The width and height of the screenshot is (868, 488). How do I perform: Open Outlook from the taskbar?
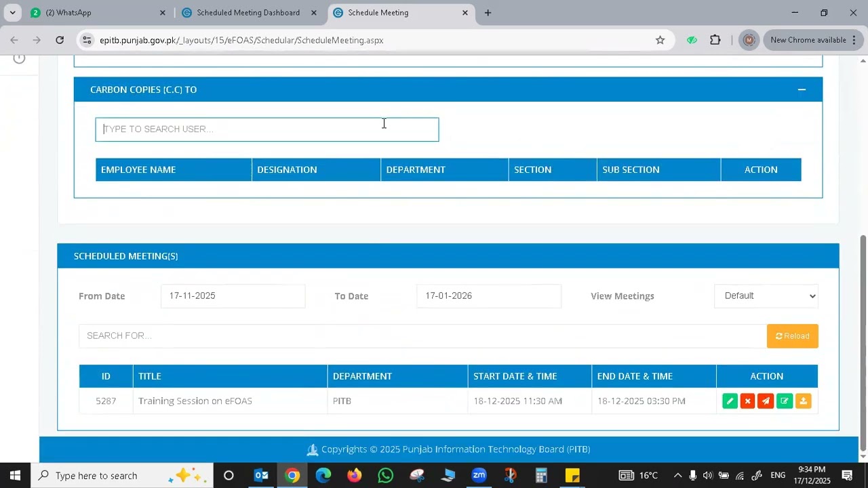261,475
